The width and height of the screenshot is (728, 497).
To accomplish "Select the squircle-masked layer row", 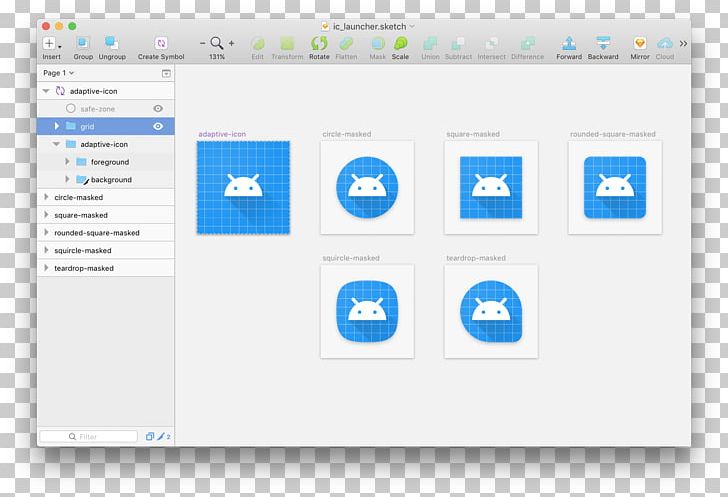I will click(x=106, y=250).
